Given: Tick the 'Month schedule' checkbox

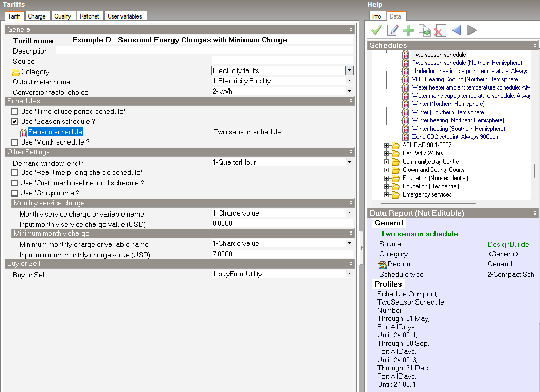Looking at the screenshot, I should pos(15,142).
